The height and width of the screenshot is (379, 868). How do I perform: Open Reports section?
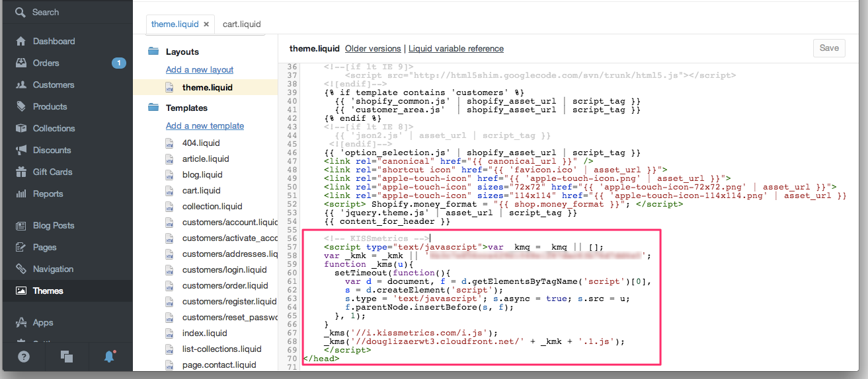click(x=48, y=193)
